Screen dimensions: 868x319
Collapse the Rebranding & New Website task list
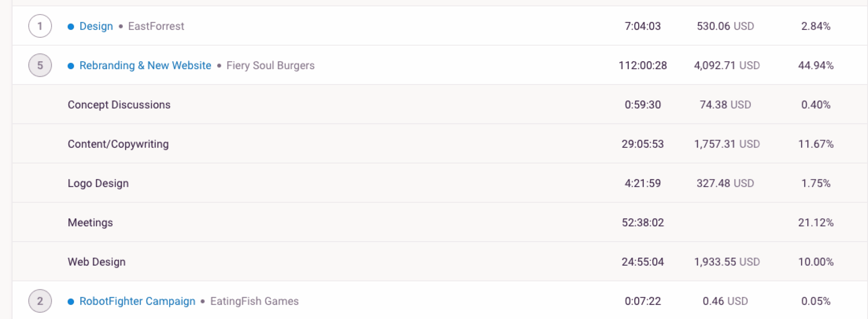[39, 65]
